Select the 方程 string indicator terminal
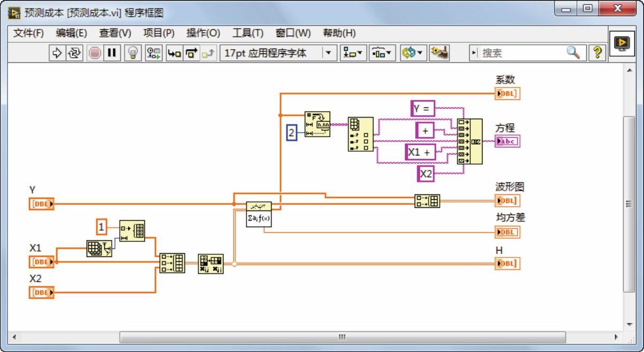The height and width of the screenshot is (352, 644). [x=507, y=142]
